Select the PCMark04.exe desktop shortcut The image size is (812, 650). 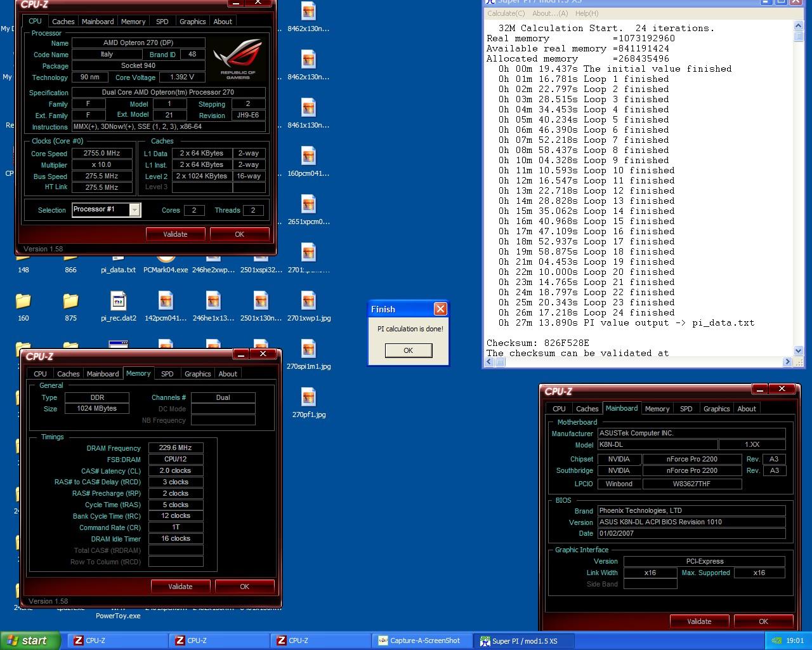(166, 270)
